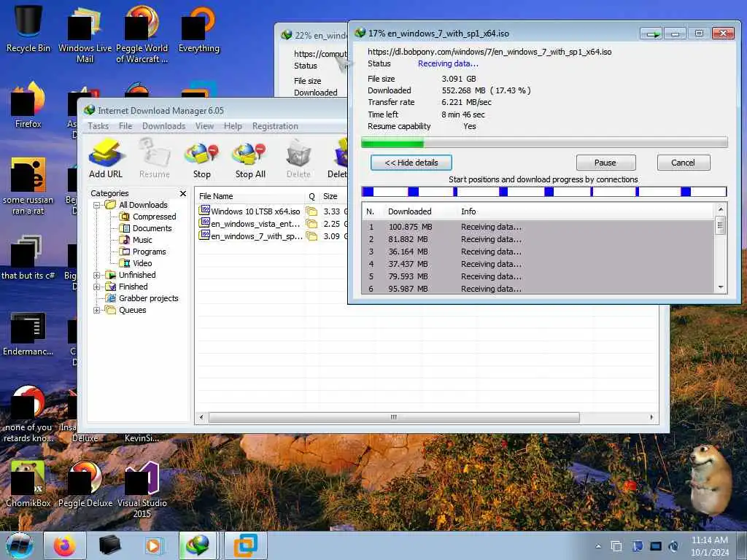Click the Resume toolbar icon
The width and height of the screenshot is (747, 560).
[155, 159]
